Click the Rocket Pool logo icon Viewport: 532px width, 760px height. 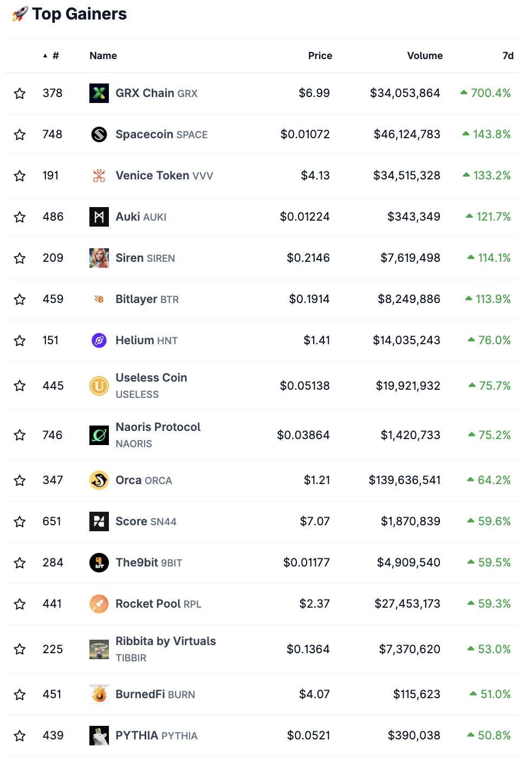(99, 603)
